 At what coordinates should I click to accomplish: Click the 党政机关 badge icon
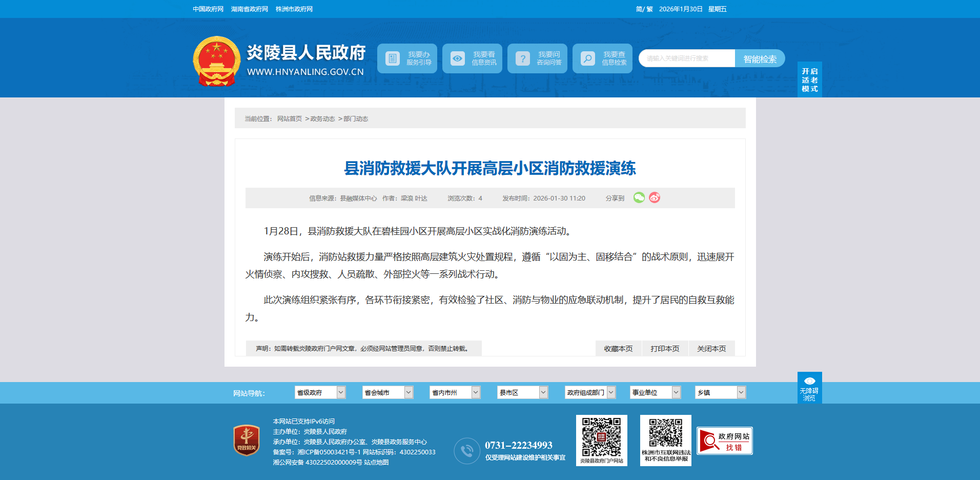(x=246, y=440)
